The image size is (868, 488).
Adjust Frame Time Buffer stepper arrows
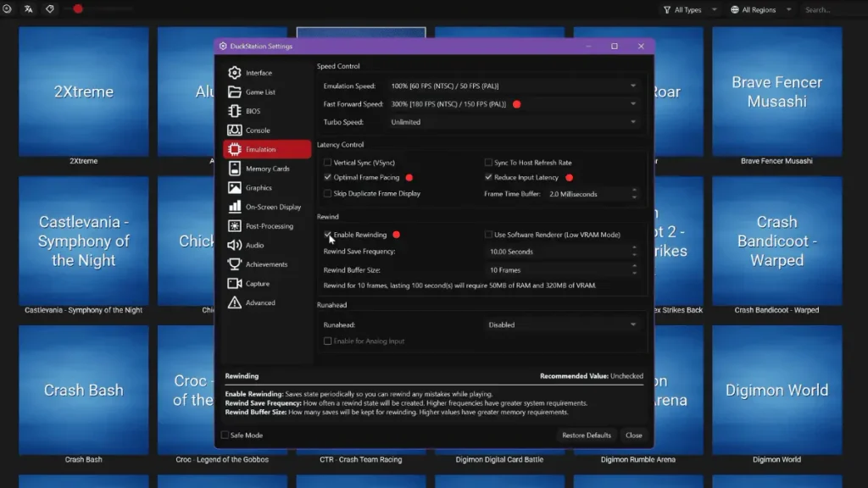pyautogui.click(x=634, y=194)
